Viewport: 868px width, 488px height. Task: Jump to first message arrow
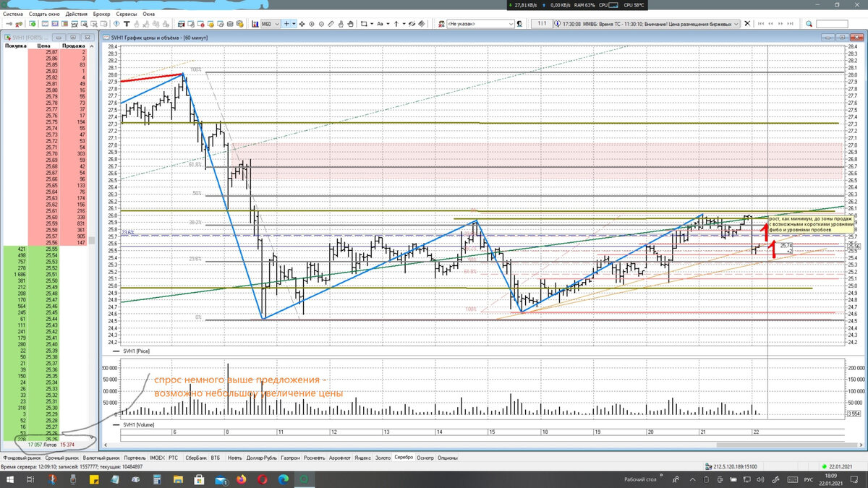(x=760, y=23)
